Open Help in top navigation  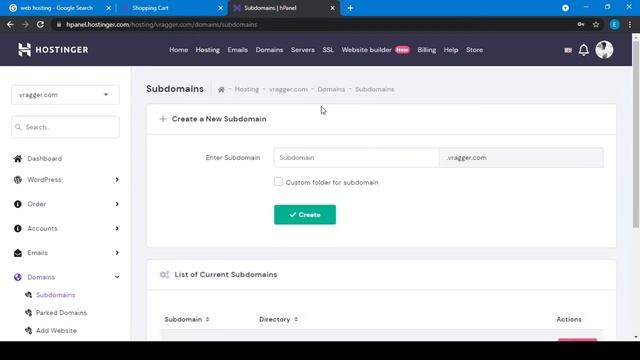click(451, 50)
